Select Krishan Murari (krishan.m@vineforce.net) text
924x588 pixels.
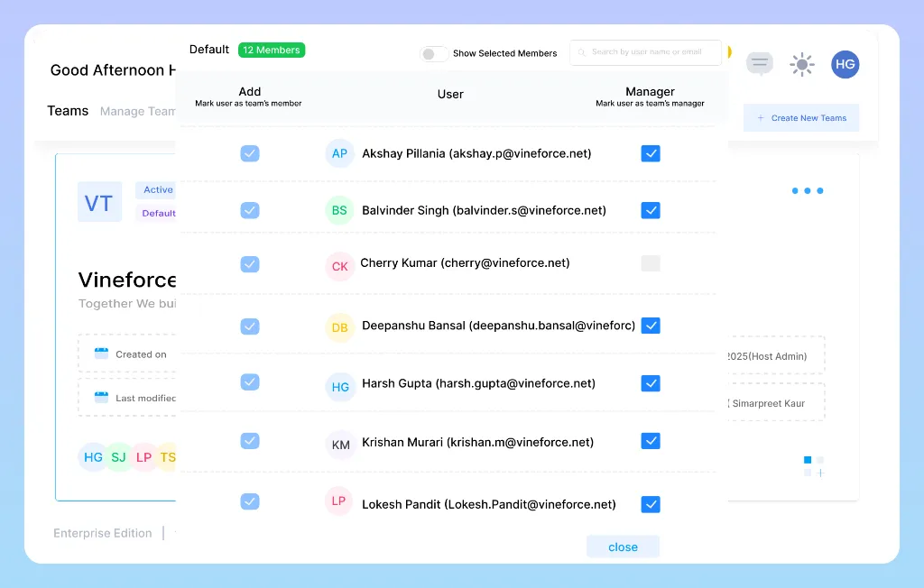(x=478, y=443)
